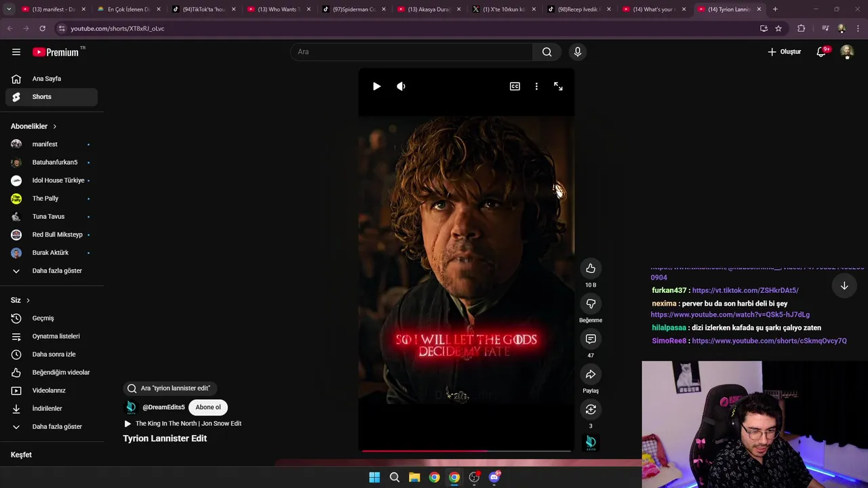Open Daha sonra izle list
This screenshot has width=868, height=488.
click(x=52, y=354)
